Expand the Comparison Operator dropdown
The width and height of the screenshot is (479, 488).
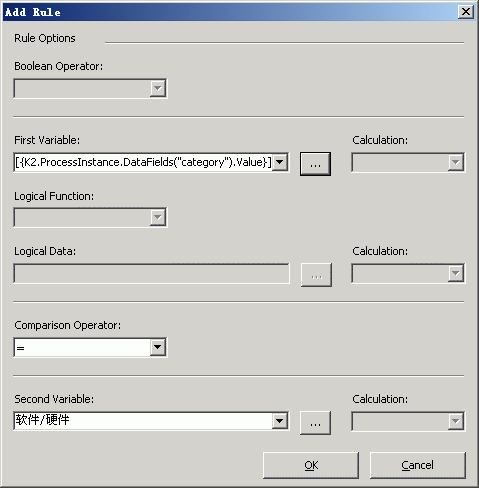pos(158,347)
